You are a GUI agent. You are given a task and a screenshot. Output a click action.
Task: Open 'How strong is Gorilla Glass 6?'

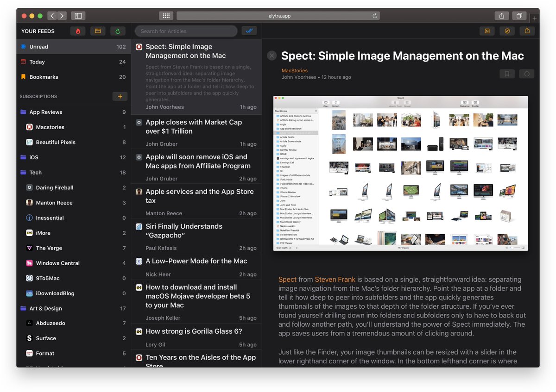coord(196,336)
